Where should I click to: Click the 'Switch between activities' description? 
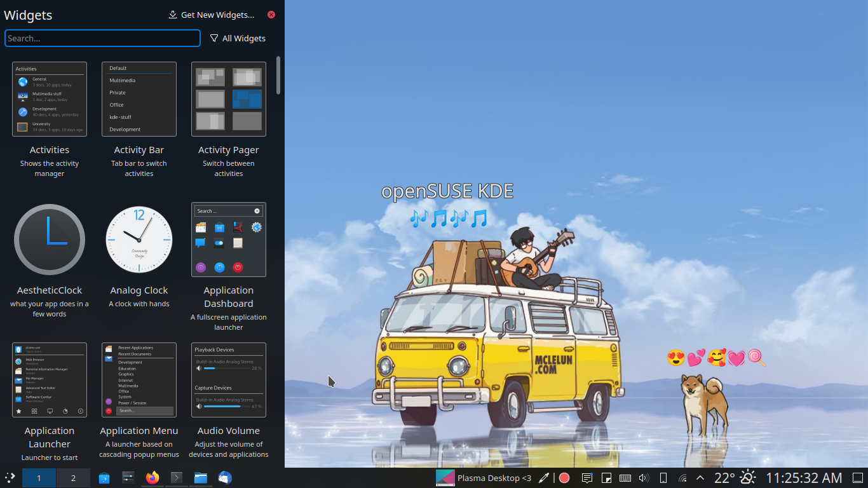tap(229, 168)
